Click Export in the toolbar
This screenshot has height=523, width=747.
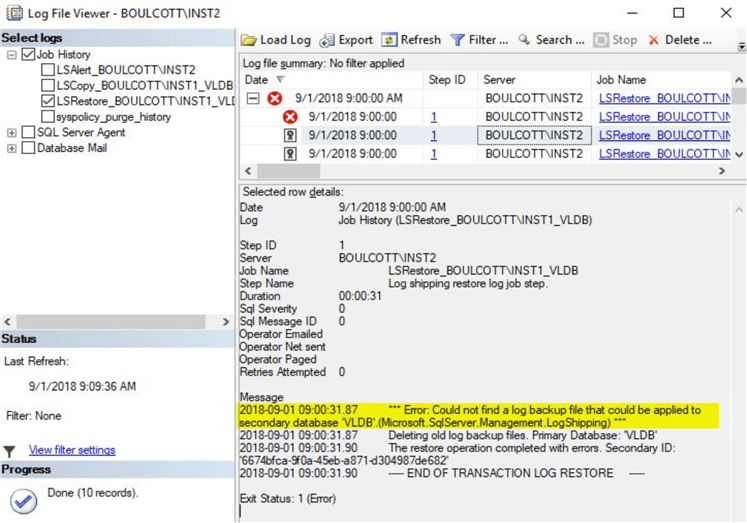click(x=355, y=40)
